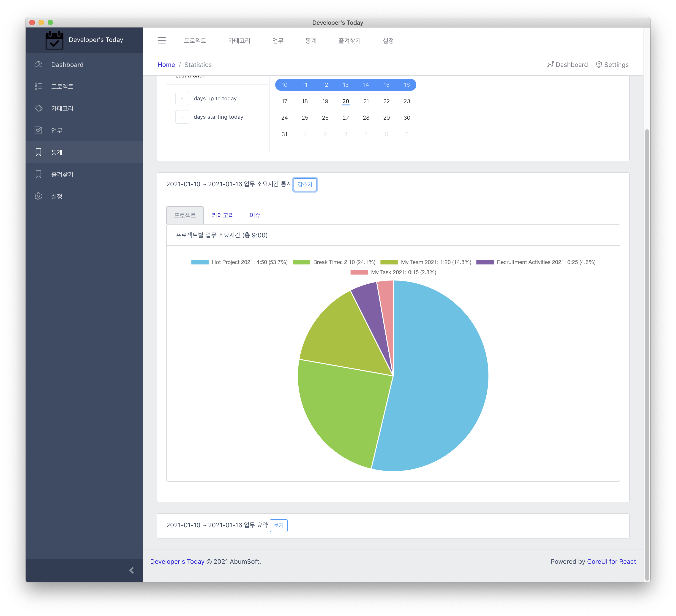
Task: Click the 업무 checkbox icon in sidebar
Action: point(38,130)
